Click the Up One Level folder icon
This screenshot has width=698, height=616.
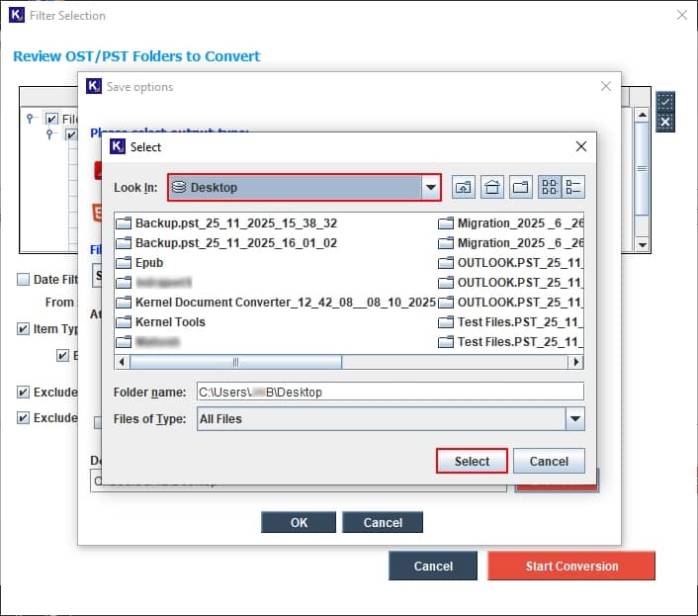click(x=463, y=187)
